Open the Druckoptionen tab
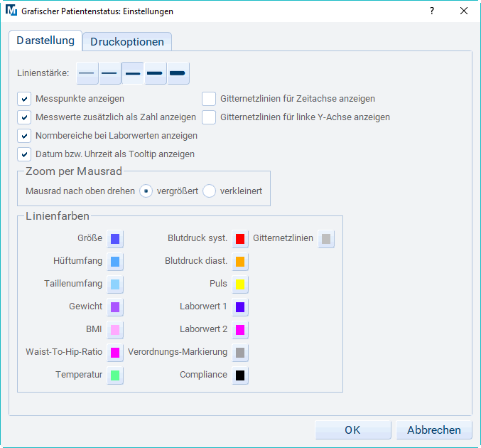Viewport: 481px width, 448px height. tap(127, 41)
